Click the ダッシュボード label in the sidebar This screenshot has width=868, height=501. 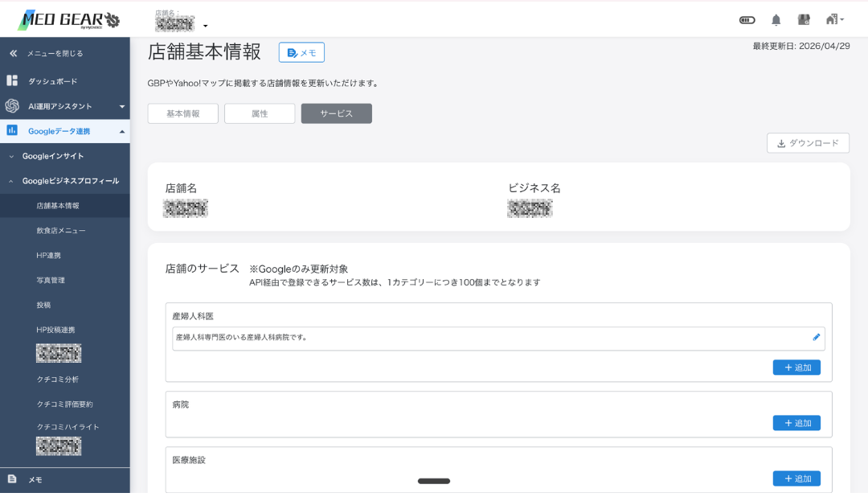tap(52, 81)
